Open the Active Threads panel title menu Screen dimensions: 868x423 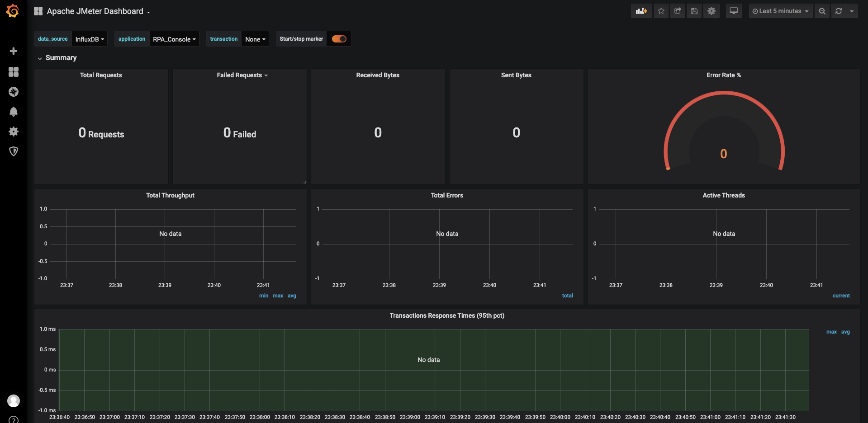(724, 195)
